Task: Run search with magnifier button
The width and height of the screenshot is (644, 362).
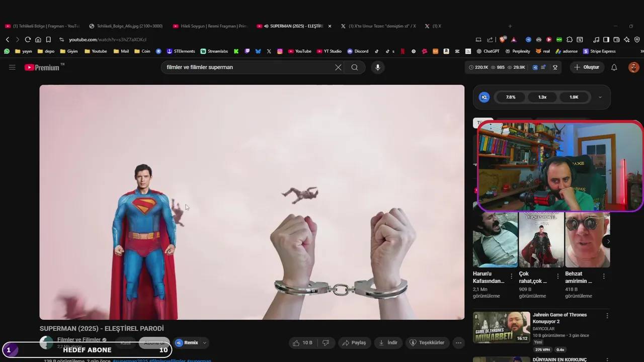Action: (355, 67)
